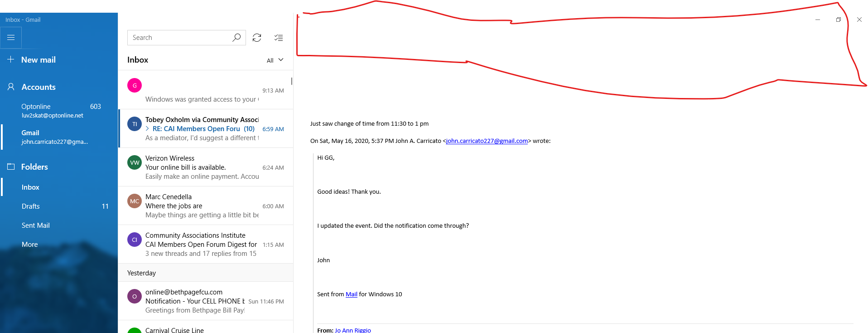Expand the RE: CAI Members conversation chevron

[148, 129]
